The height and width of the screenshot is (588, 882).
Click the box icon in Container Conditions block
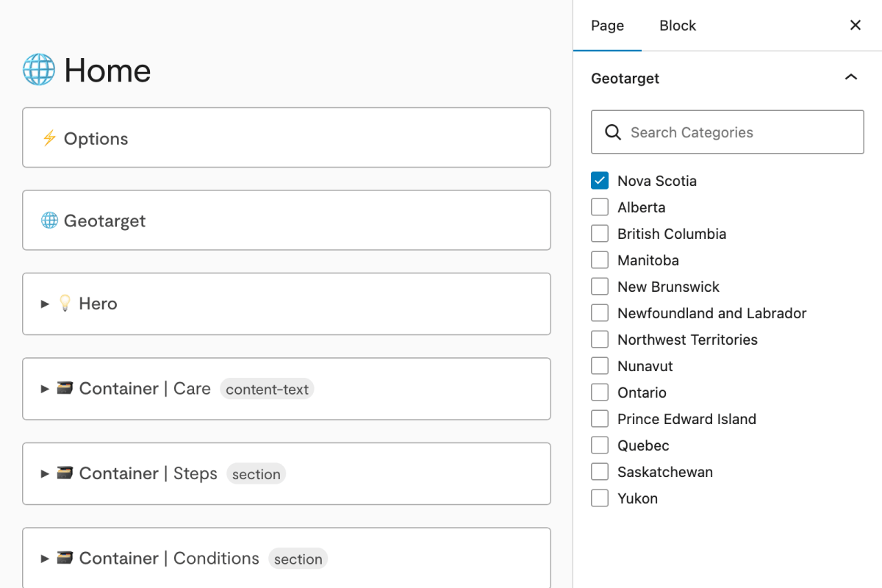(65, 558)
